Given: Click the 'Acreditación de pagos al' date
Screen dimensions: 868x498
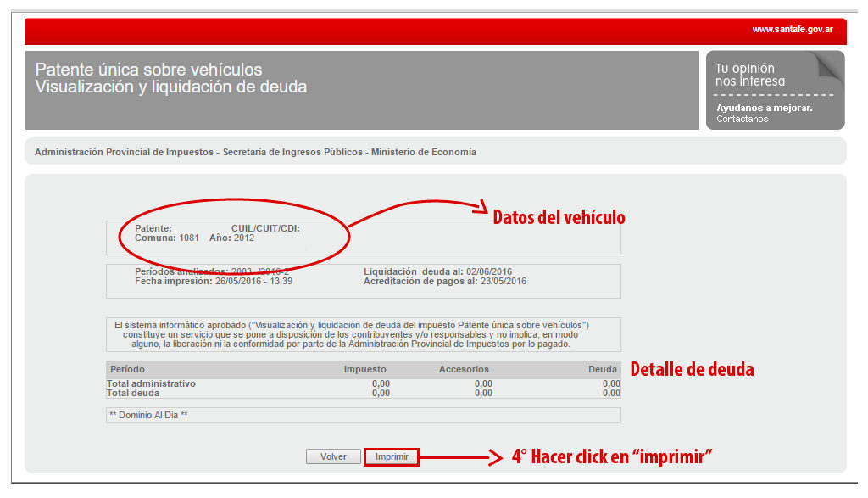Looking at the screenshot, I should (x=505, y=281).
